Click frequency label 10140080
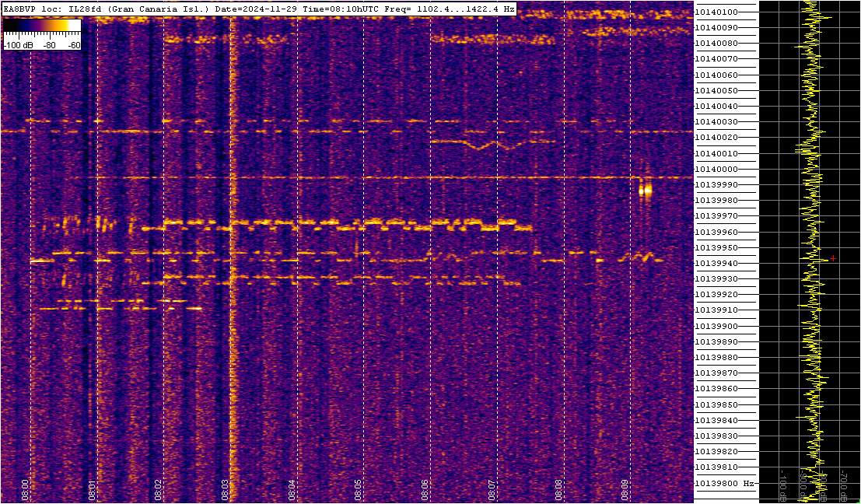The height and width of the screenshot is (504, 861). click(x=716, y=44)
